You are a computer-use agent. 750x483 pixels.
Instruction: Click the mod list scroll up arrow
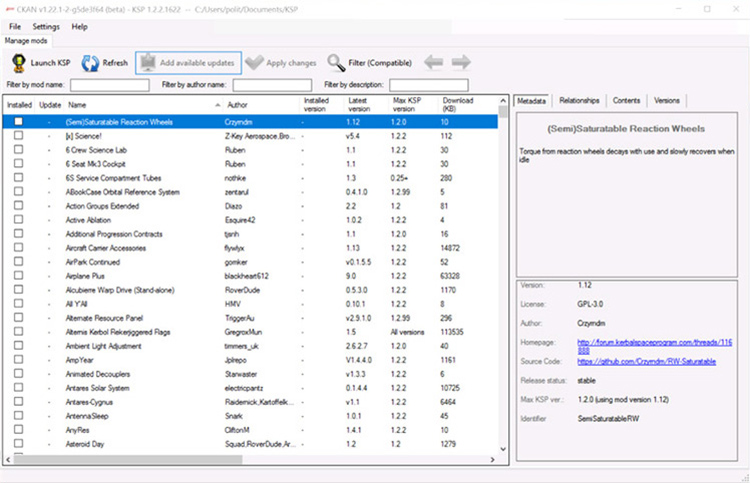[x=503, y=100]
